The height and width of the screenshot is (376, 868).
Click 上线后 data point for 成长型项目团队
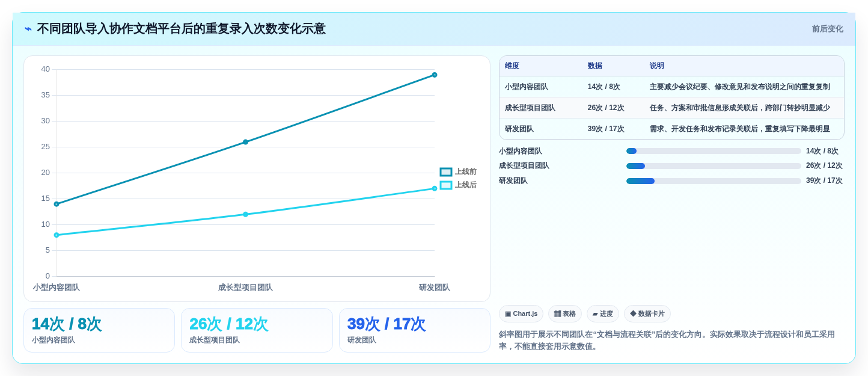[245, 214]
